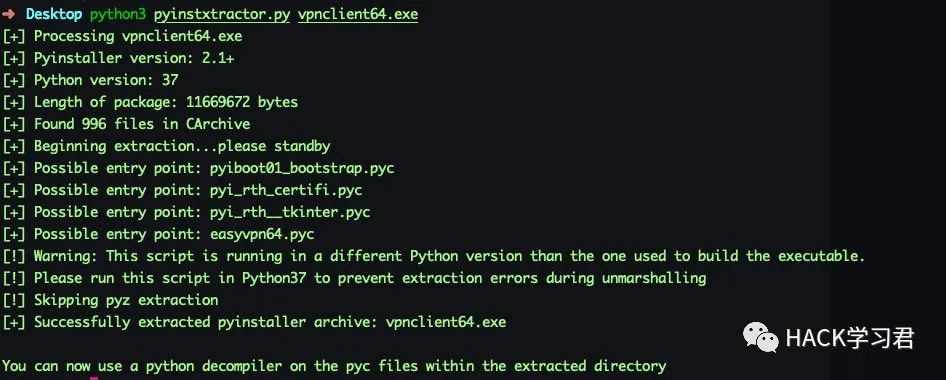
Task: Click the Successfully extracted pyinstaller archive line
Action: [x=254, y=322]
